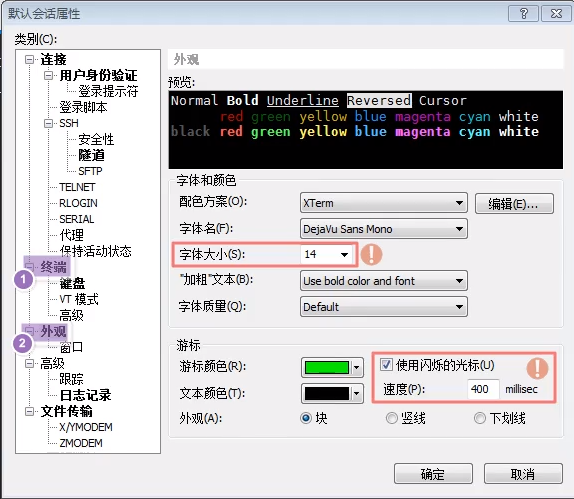Select 键盘 under 终端
This screenshot has width=574, height=499.
pos(72,283)
